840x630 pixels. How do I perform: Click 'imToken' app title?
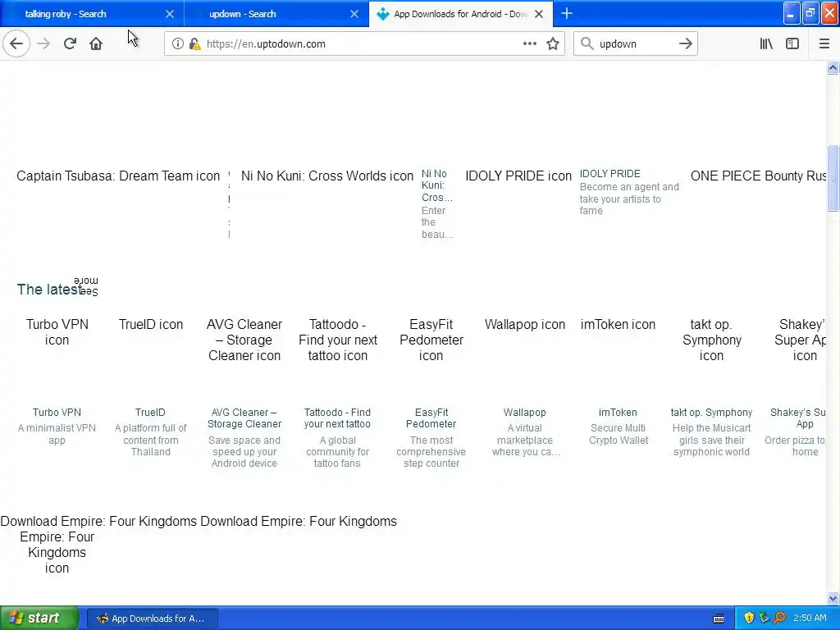[618, 413]
